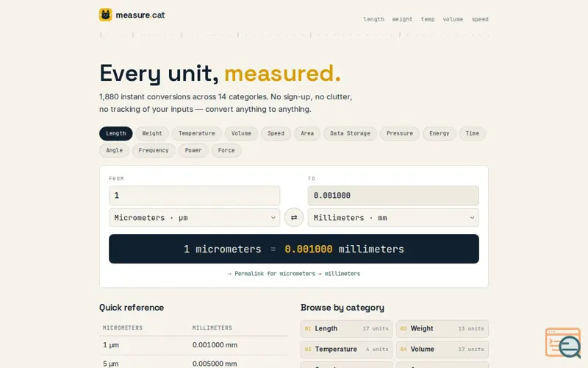Open permalink for micrometers to millimeters
588x368 pixels.
(293, 274)
